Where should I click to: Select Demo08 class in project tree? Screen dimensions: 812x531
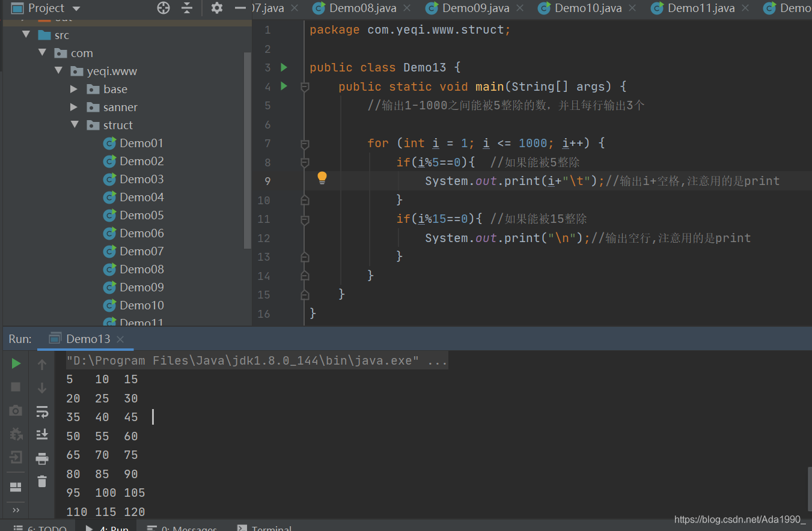click(133, 269)
